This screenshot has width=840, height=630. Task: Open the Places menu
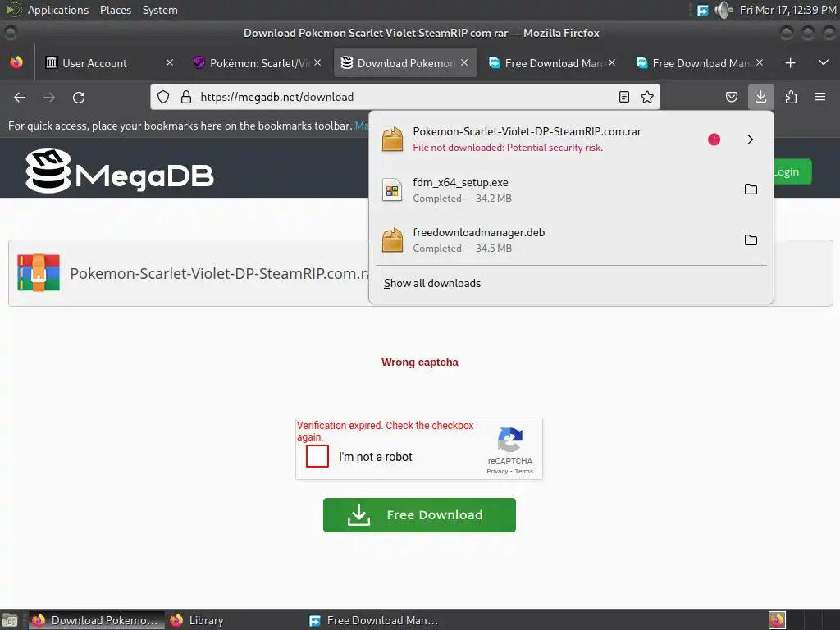(116, 10)
